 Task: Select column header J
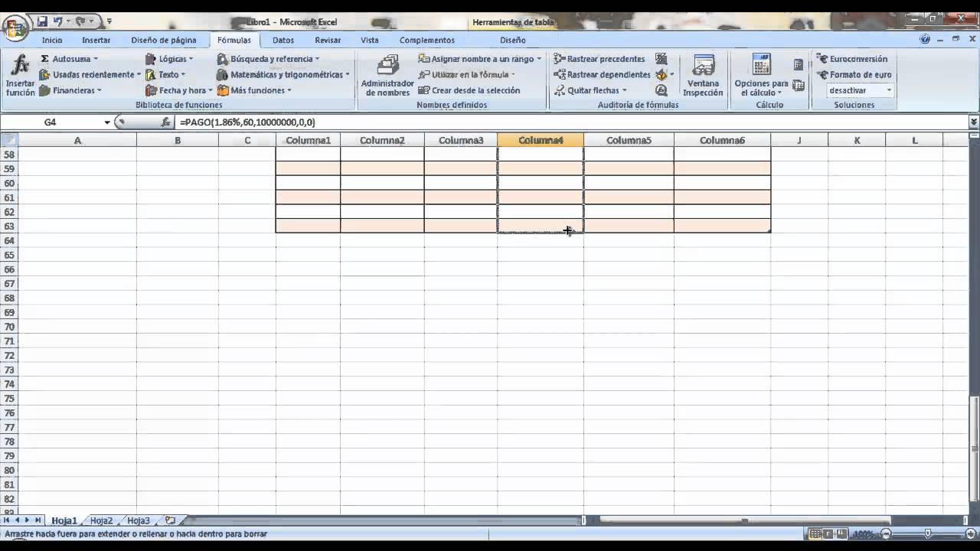tap(799, 140)
